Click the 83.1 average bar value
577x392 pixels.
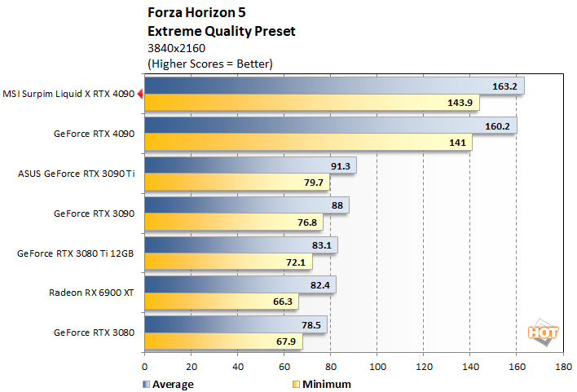tap(322, 245)
